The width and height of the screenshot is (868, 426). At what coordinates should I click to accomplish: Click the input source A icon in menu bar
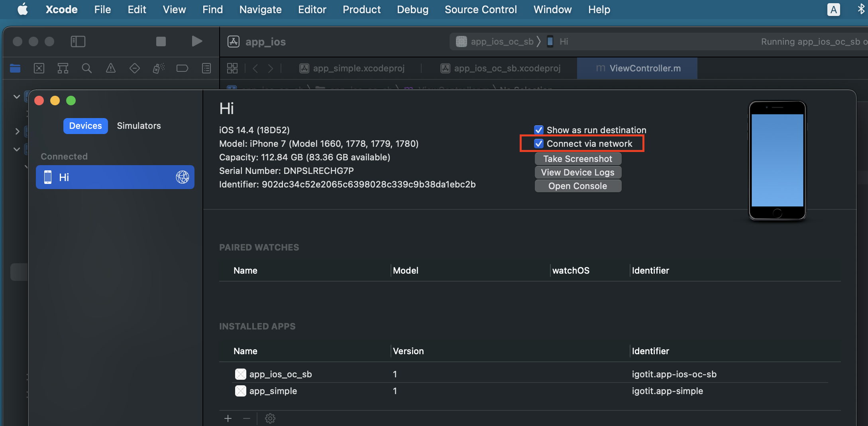[x=834, y=10]
